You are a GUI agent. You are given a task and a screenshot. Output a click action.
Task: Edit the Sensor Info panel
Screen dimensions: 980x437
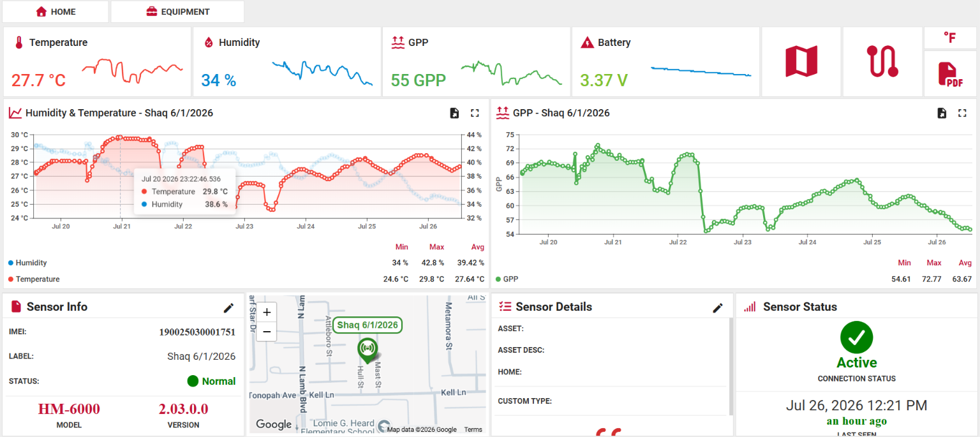(228, 307)
